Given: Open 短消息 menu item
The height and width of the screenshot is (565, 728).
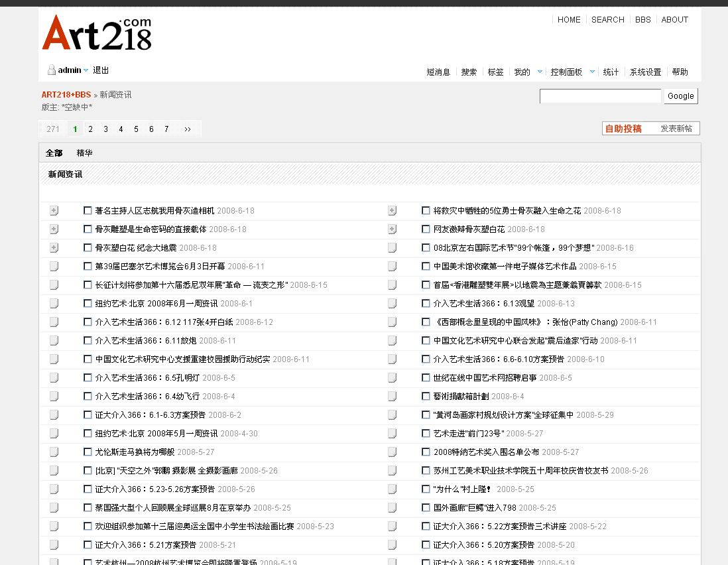Looking at the screenshot, I should (438, 72).
